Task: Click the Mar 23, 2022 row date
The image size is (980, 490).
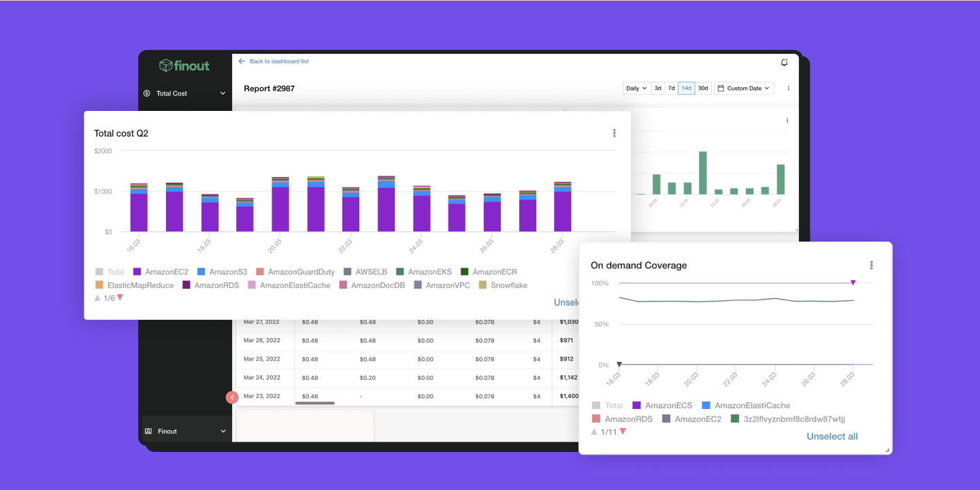Action: coord(262,396)
